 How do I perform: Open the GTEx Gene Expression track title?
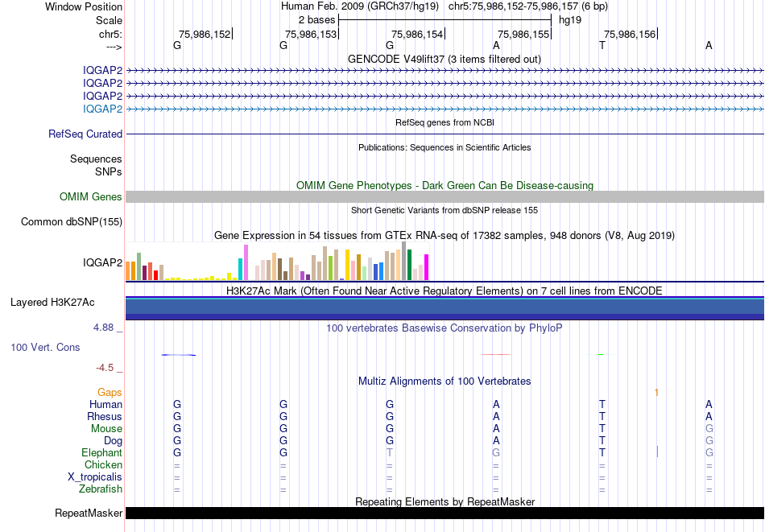(x=445, y=236)
